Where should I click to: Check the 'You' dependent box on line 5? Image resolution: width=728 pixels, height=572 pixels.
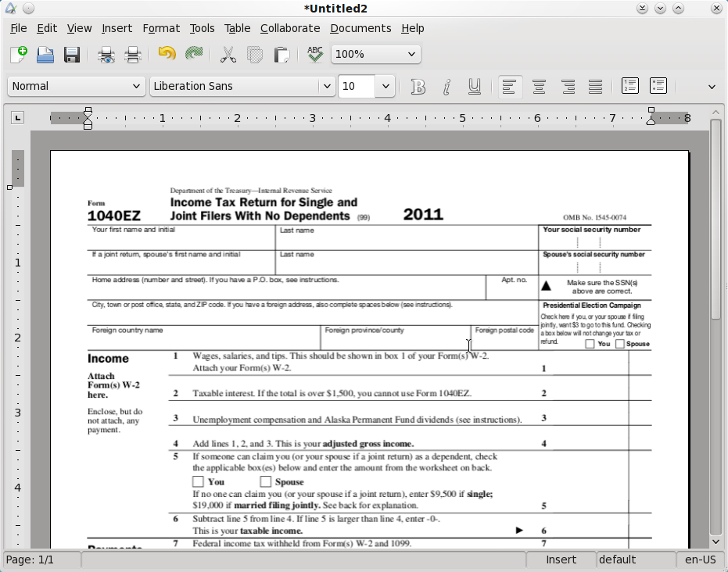(198, 481)
